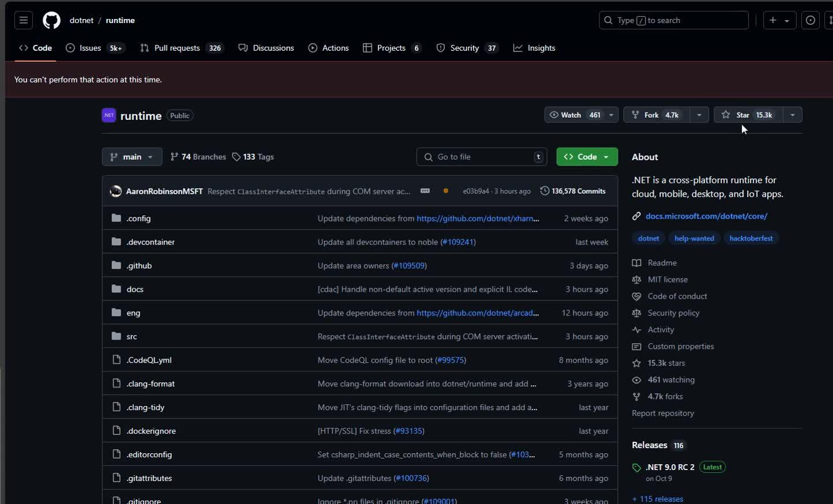Open the hamburger navigation menu

[x=24, y=20]
